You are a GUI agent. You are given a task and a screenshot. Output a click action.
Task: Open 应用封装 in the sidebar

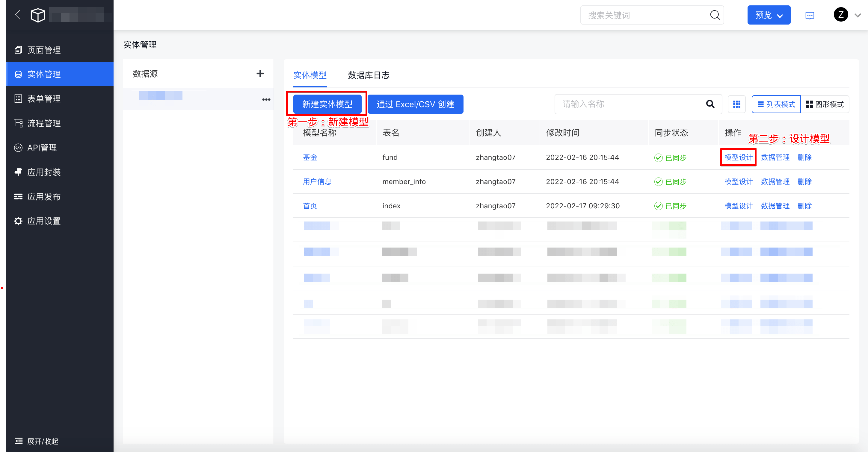(x=60, y=172)
